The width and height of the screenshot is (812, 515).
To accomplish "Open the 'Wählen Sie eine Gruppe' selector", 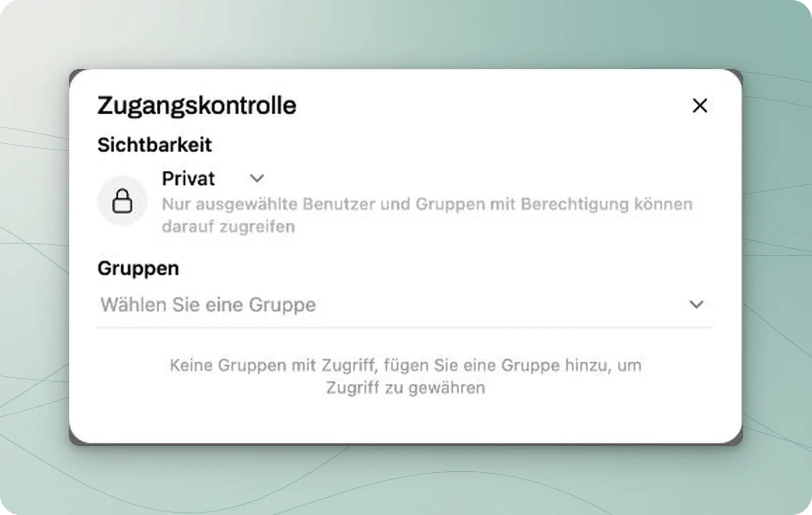I will coord(405,305).
